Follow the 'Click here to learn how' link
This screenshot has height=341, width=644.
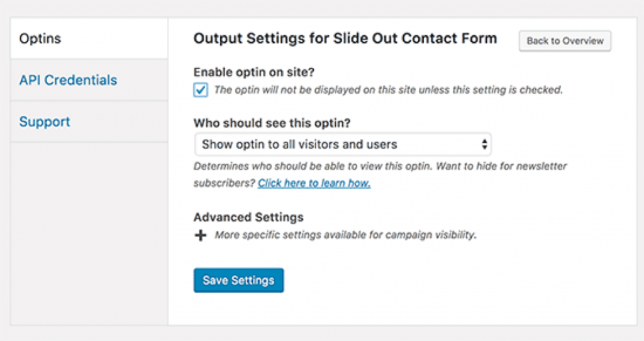click(x=314, y=183)
